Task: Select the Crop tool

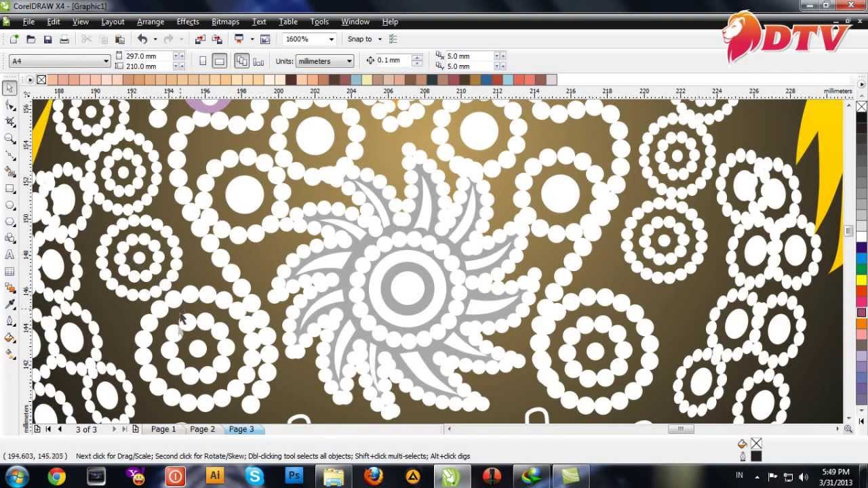Action: pyautogui.click(x=9, y=122)
